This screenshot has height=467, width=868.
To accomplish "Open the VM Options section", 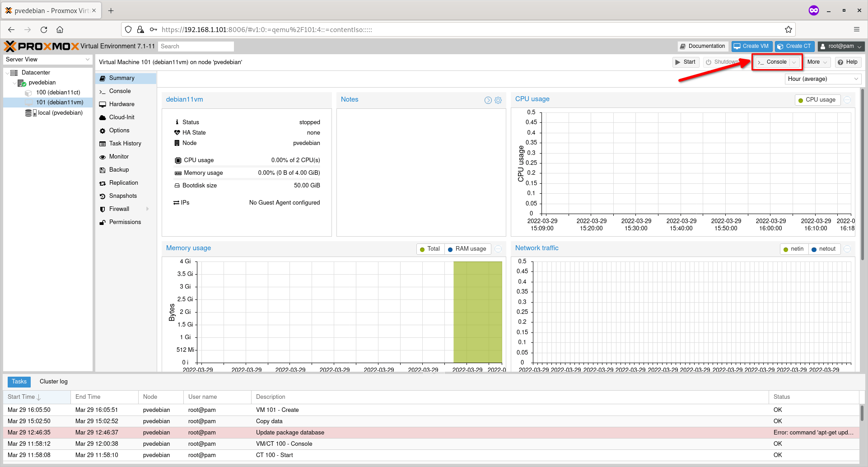I will 126,131.
